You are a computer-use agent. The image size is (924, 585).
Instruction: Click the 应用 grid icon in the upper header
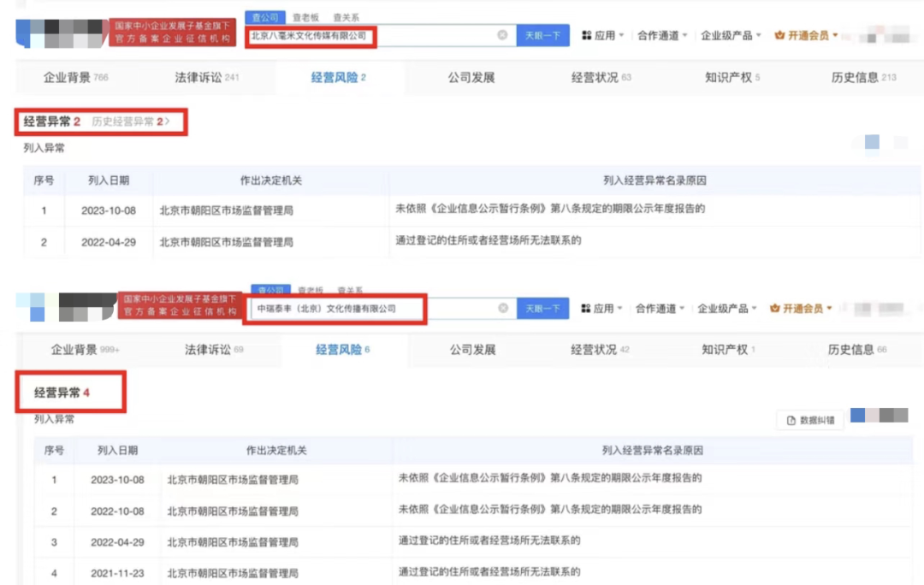[x=587, y=36]
